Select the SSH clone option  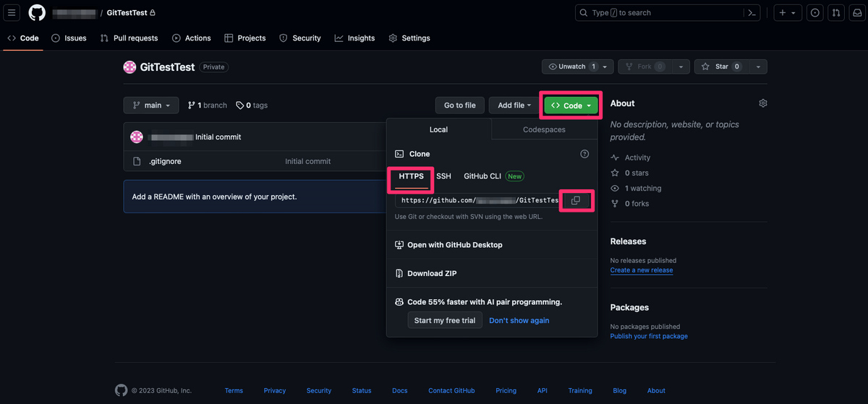(x=443, y=176)
